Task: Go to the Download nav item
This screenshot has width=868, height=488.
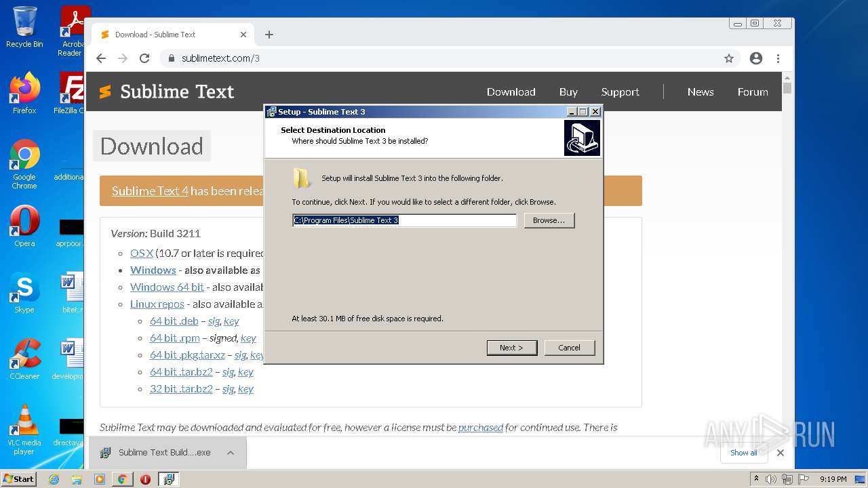Action: coord(511,91)
